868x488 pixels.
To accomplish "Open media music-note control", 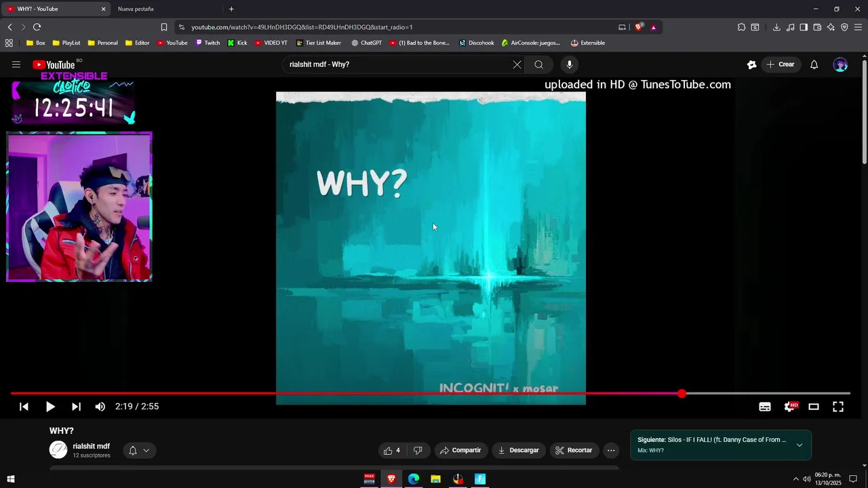I will pos(790,27).
